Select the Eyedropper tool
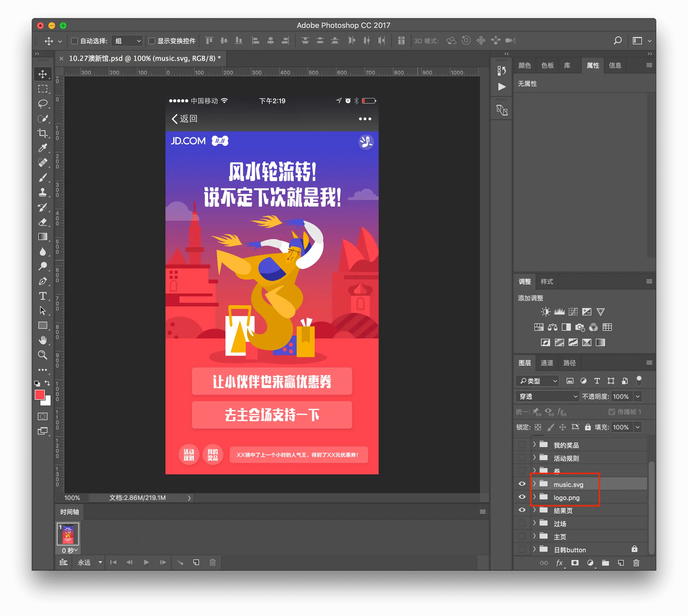688x616 pixels. (x=43, y=148)
